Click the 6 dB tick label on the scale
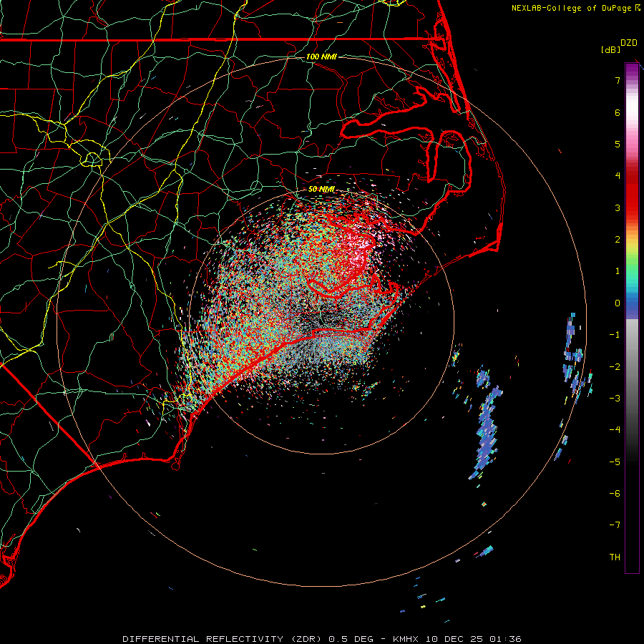 click(x=618, y=112)
